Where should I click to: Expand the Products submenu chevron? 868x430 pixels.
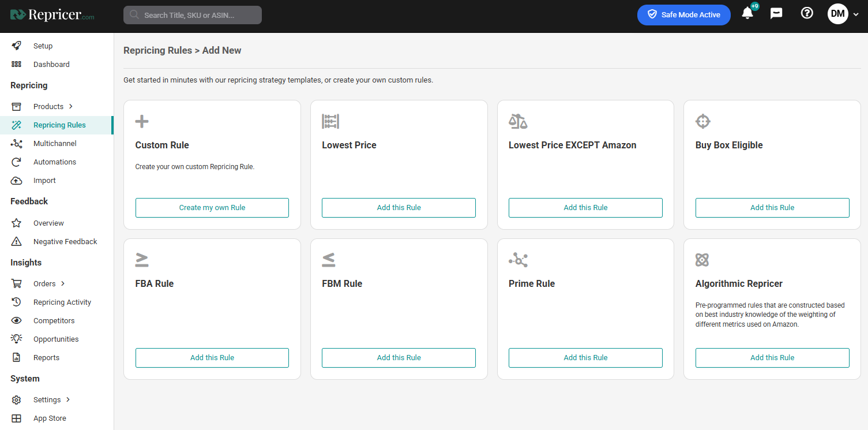tap(71, 106)
